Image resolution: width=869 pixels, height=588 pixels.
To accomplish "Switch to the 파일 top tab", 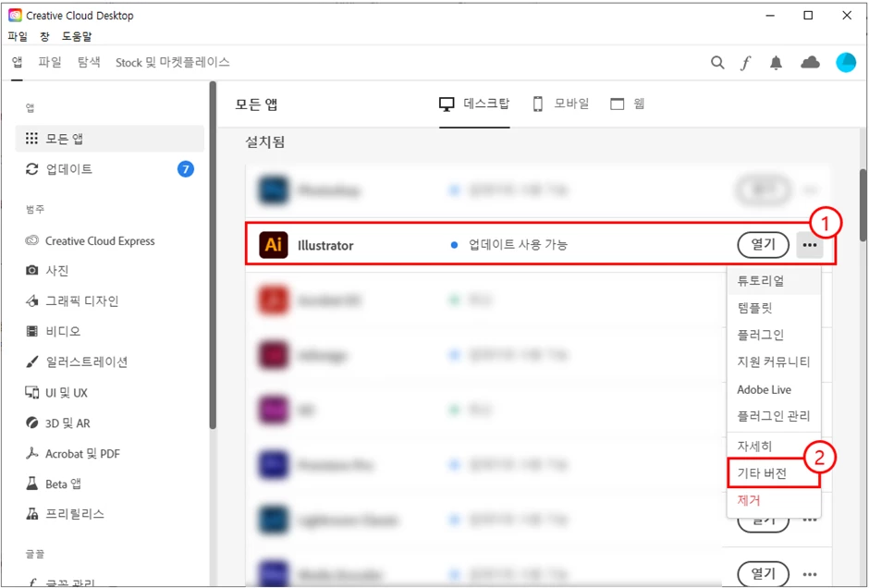I will point(49,62).
